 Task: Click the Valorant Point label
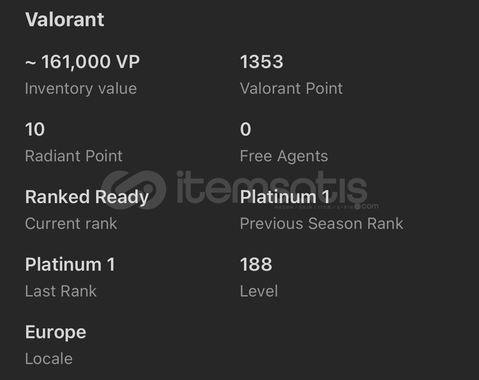[291, 89]
